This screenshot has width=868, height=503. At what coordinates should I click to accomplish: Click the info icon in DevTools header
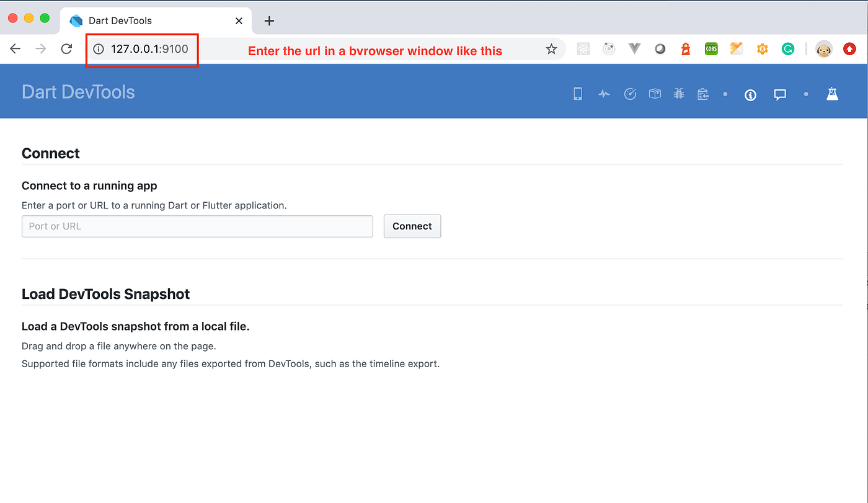[750, 95]
